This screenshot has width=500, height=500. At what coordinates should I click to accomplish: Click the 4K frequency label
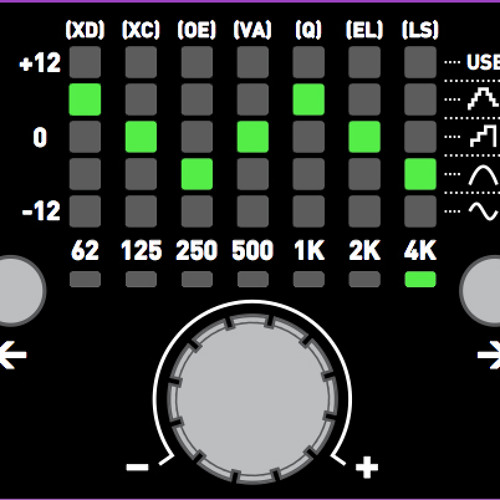click(420, 251)
